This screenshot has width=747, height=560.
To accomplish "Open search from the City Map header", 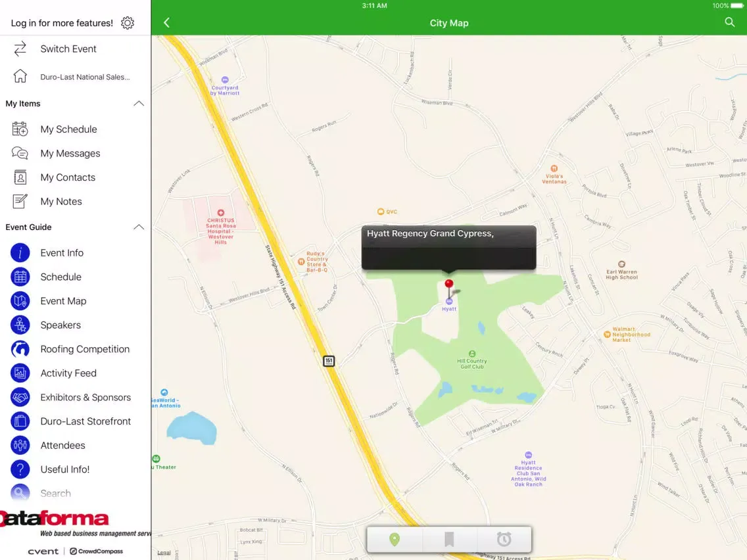I will coord(729,22).
